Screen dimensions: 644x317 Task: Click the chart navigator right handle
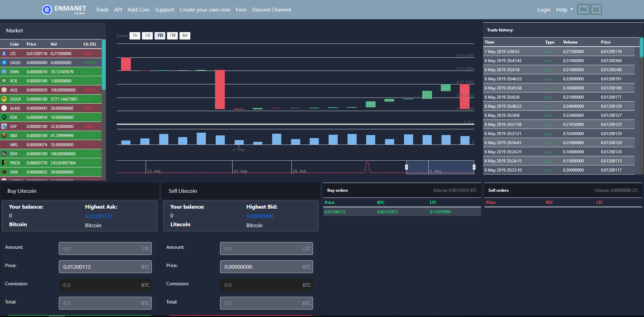(x=474, y=167)
